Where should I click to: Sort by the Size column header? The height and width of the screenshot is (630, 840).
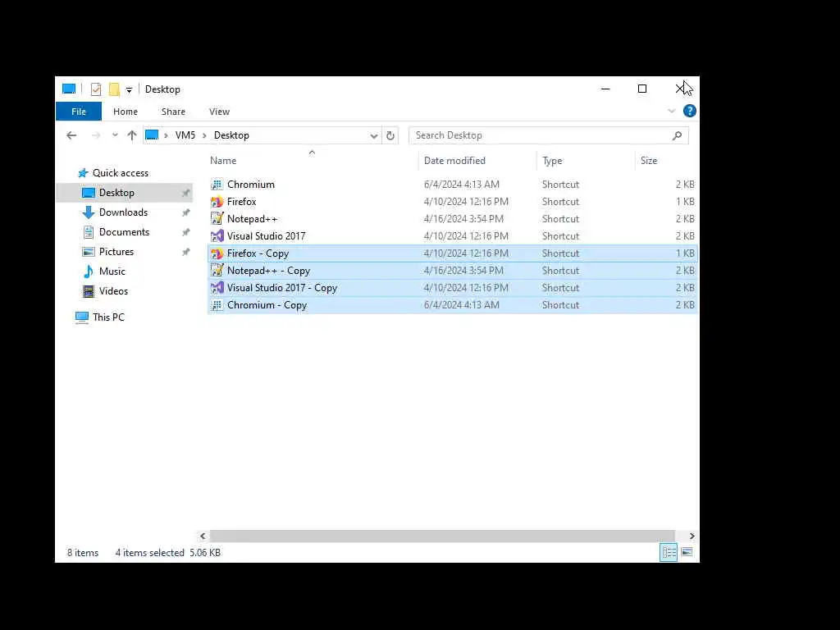click(649, 161)
